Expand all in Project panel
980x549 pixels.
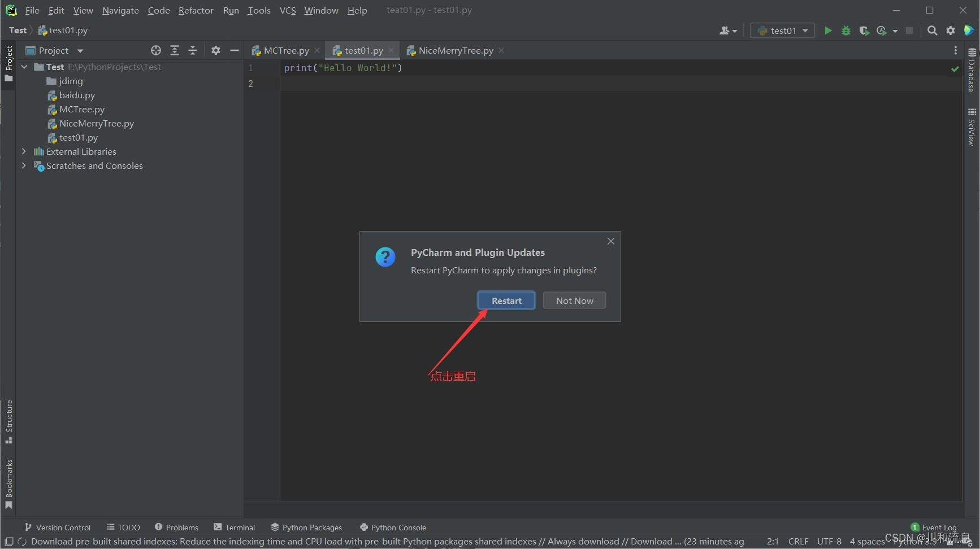point(175,50)
